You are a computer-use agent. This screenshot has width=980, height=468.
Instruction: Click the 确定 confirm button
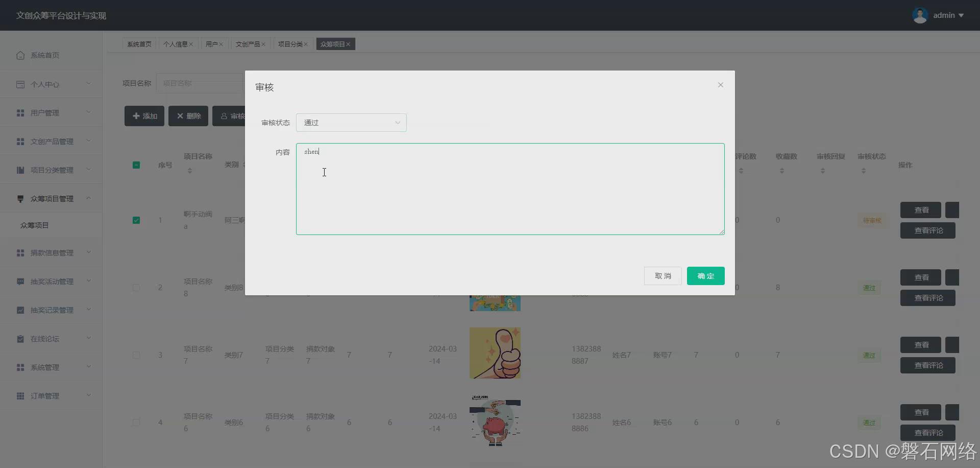pyautogui.click(x=706, y=276)
